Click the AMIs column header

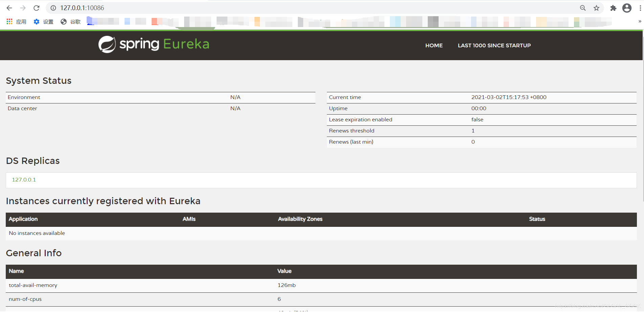pos(189,219)
